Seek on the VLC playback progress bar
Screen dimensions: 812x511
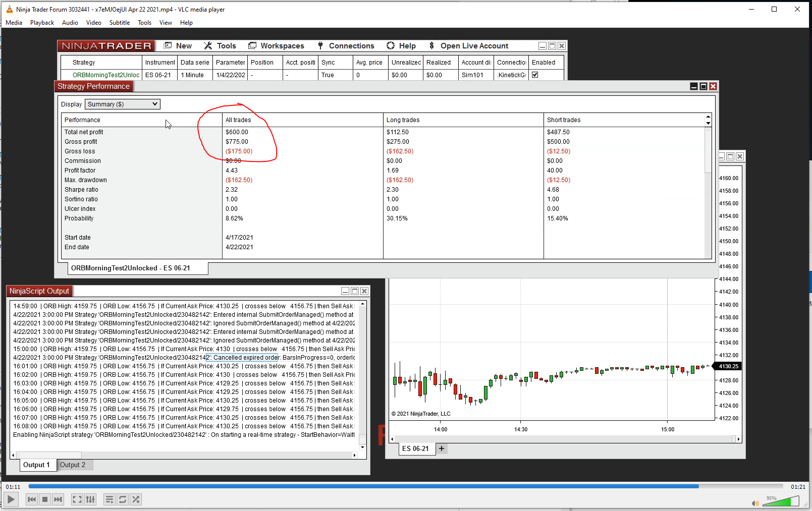click(x=406, y=486)
